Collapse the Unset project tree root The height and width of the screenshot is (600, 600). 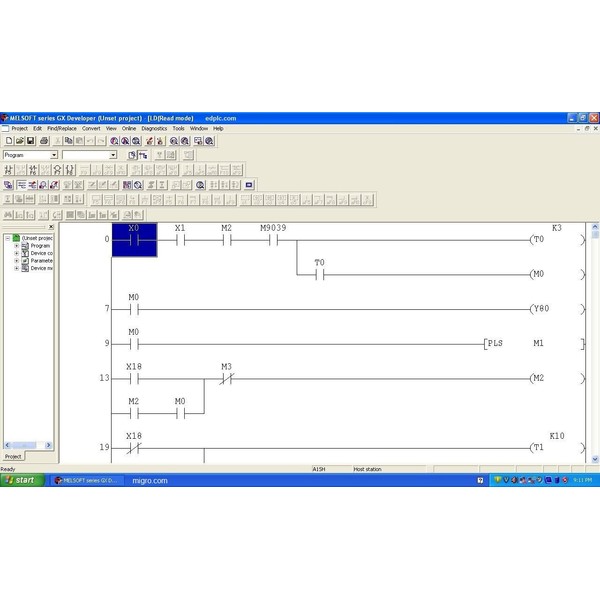click(x=7, y=238)
